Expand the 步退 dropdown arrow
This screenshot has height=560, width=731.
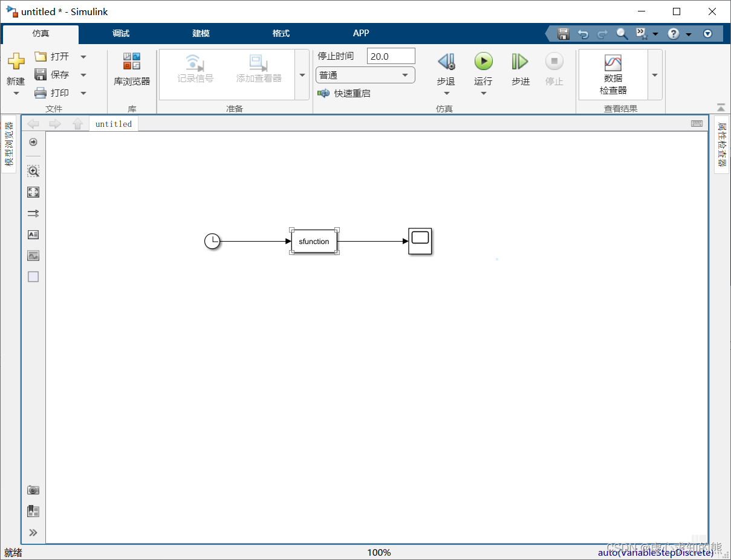(x=446, y=93)
